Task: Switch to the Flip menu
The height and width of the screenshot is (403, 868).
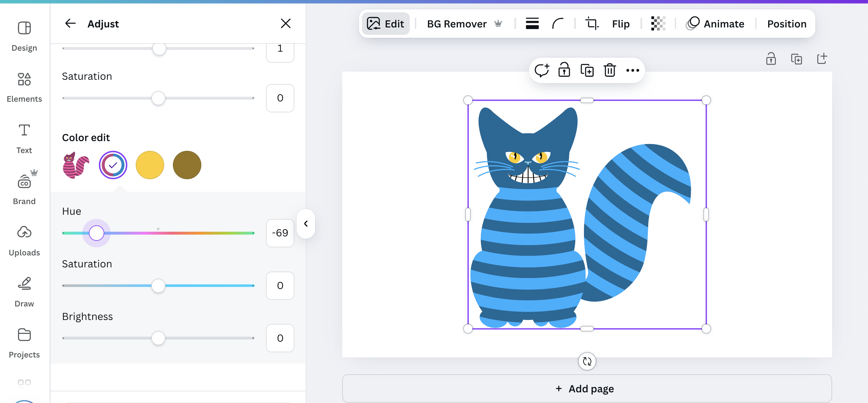Action: tap(621, 24)
